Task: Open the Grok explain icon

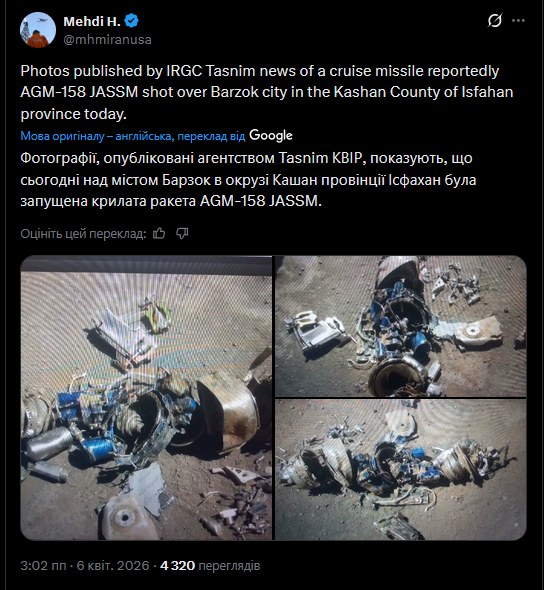Action: click(x=495, y=20)
